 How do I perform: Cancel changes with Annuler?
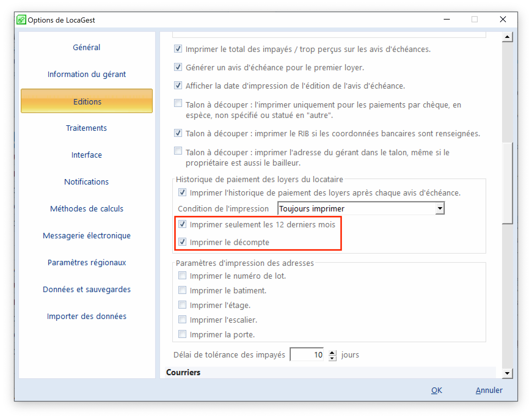[489, 390]
